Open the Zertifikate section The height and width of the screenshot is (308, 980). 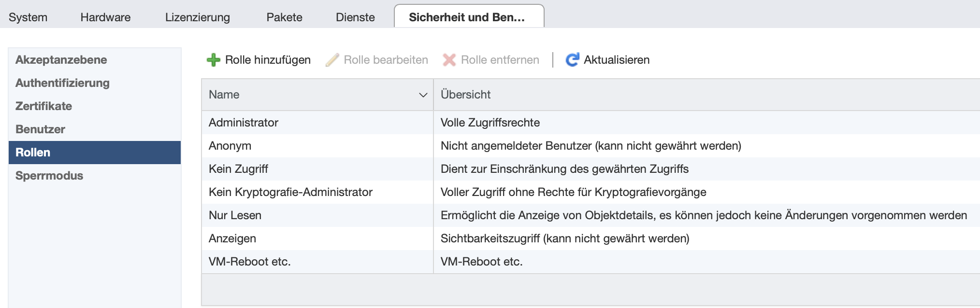[x=43, y=106]
